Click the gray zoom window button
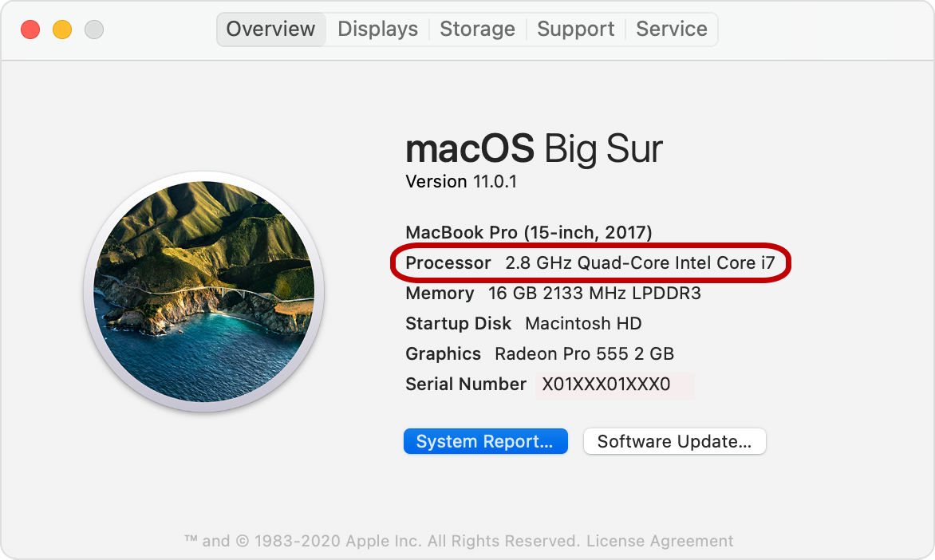 94,30
